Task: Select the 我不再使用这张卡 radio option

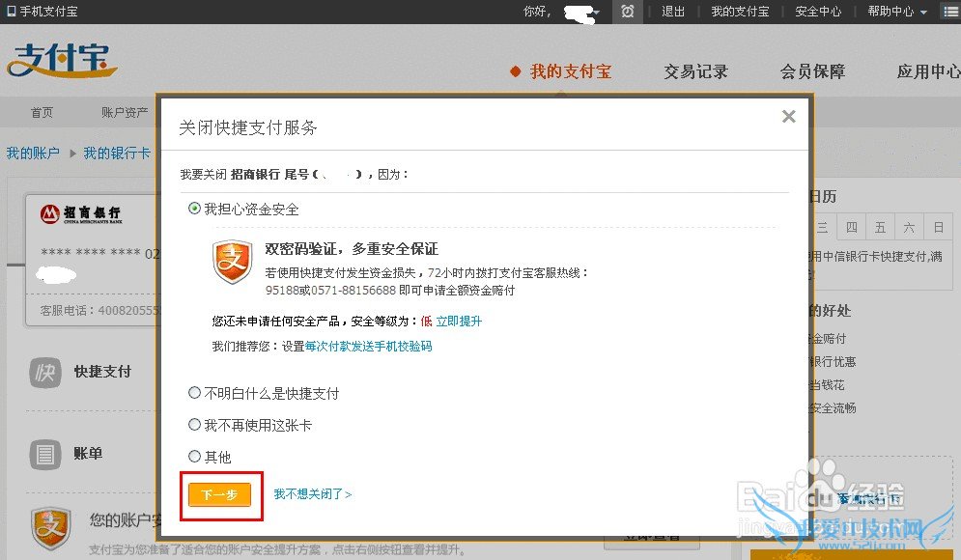Action: pyautogui.click(x=194, y=425)
